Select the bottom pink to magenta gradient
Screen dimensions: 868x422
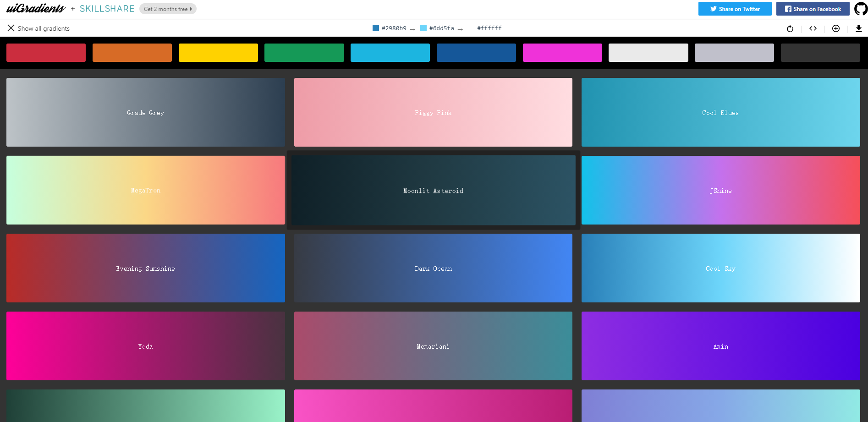[x=433, y=406]
